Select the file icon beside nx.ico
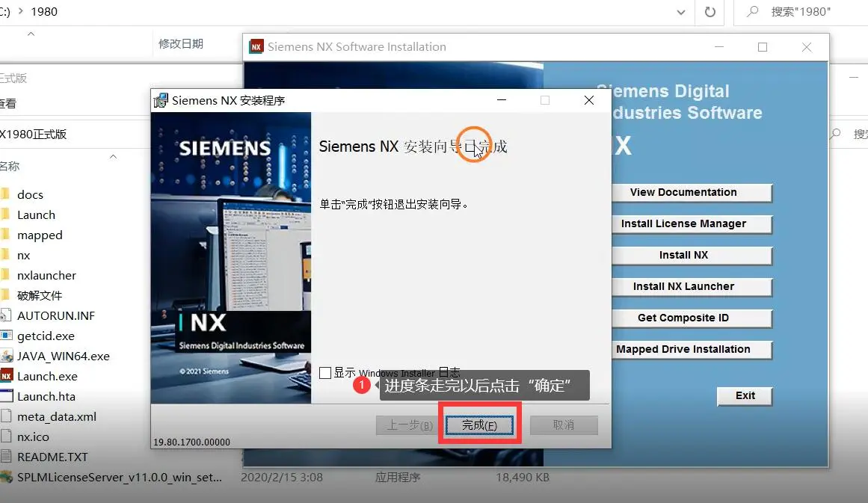 click(6, 436)
